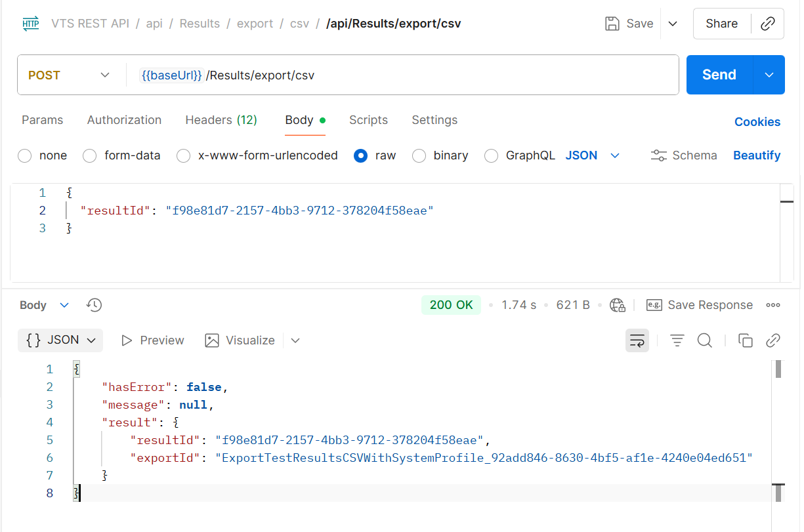Open the Authorization tab
Viewport: 804px width, 532px height.
[x=124, y=120]
